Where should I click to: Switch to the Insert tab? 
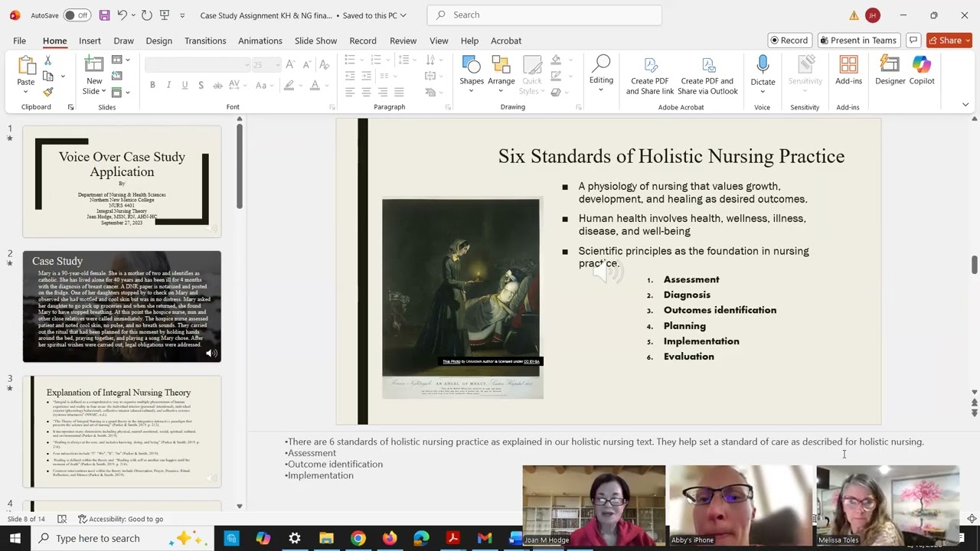click(90, 41)
